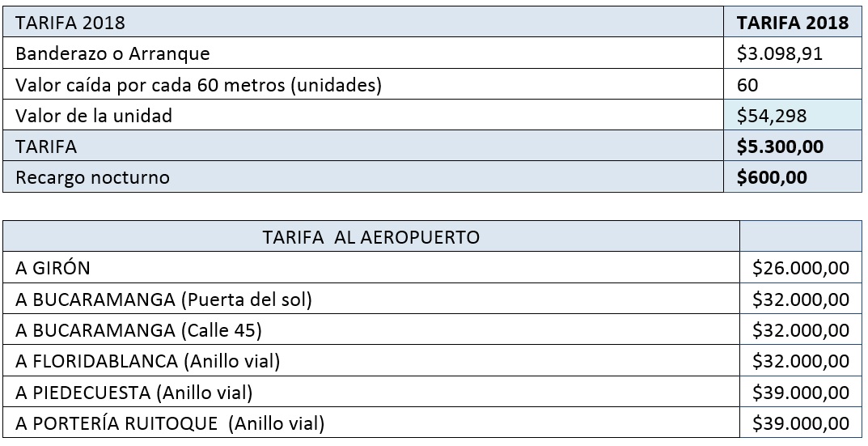
Task: Select the $3.098,91 value cell
Action: [x=793, y=53]
